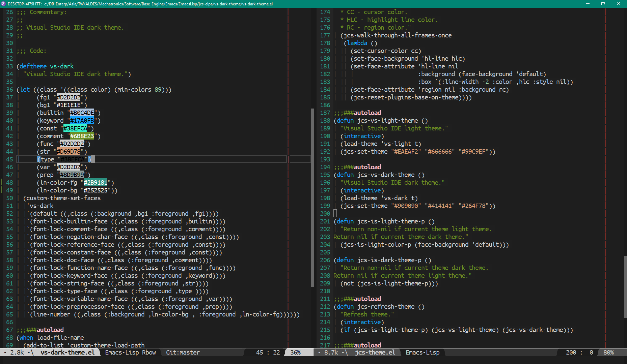Place cursor on jcs-refresh-theme function name

point(386,307)
